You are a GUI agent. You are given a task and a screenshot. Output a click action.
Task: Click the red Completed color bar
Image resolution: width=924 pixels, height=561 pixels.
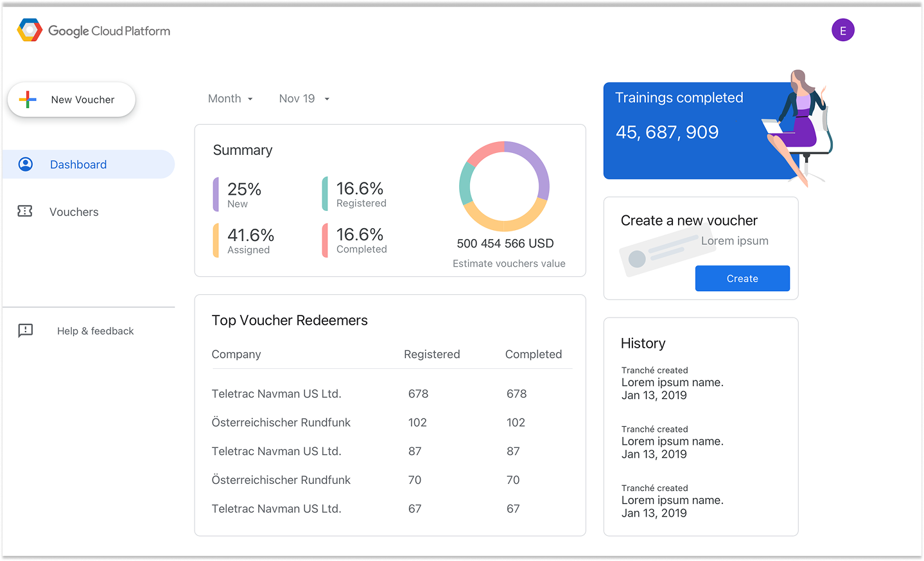[325, 240]
